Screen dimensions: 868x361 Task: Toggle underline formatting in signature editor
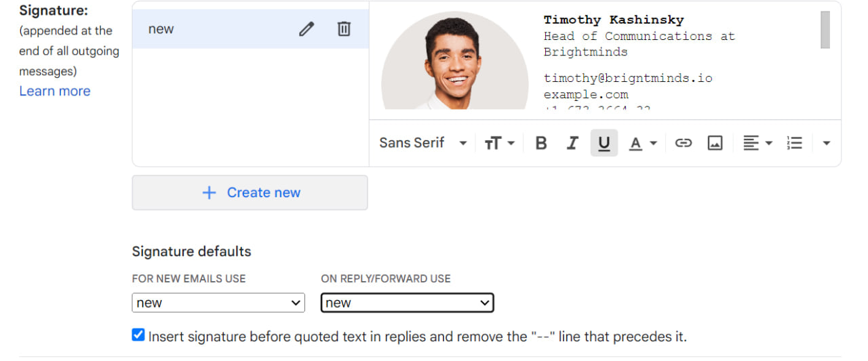pyautogui.click(x=604, y=143)
